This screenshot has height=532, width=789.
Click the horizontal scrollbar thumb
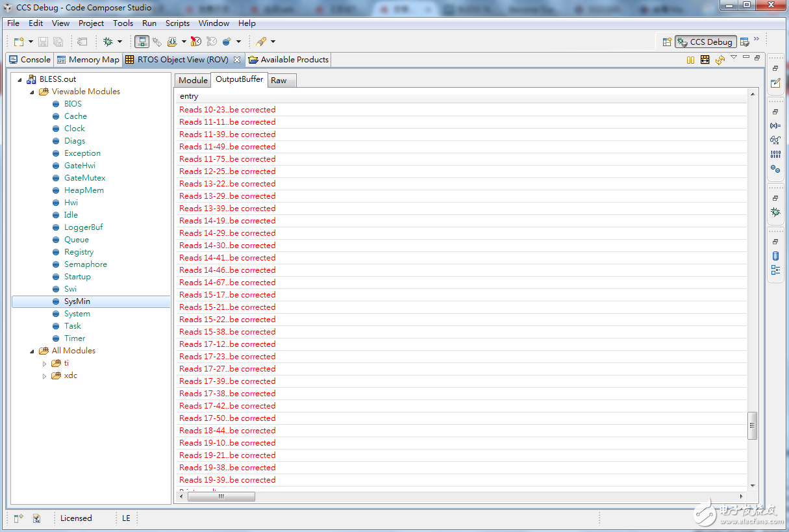[221, 496]
